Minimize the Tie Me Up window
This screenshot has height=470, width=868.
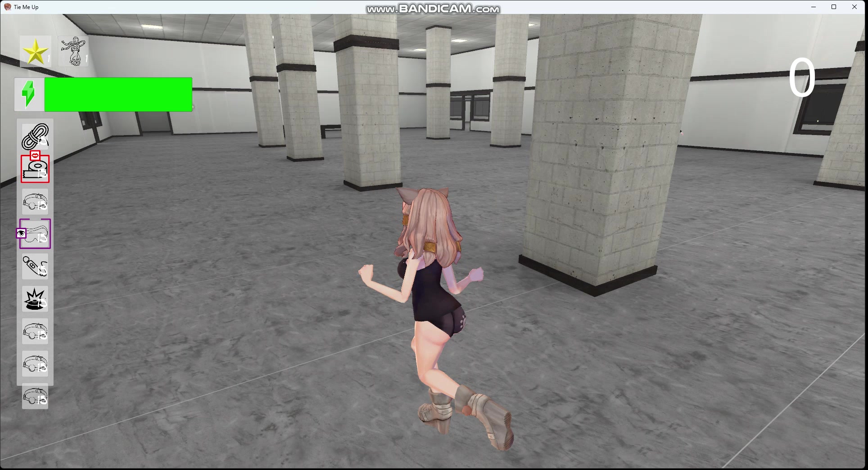pos(814,7)
